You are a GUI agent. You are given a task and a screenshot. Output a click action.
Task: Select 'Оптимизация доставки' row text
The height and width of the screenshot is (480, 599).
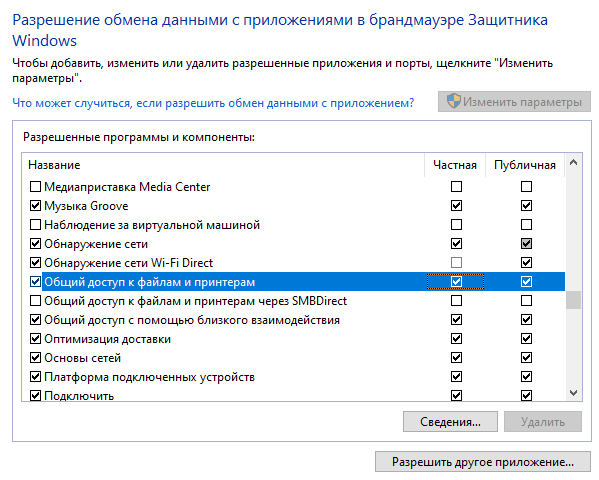pyautogui.click(x=107, y=339)
